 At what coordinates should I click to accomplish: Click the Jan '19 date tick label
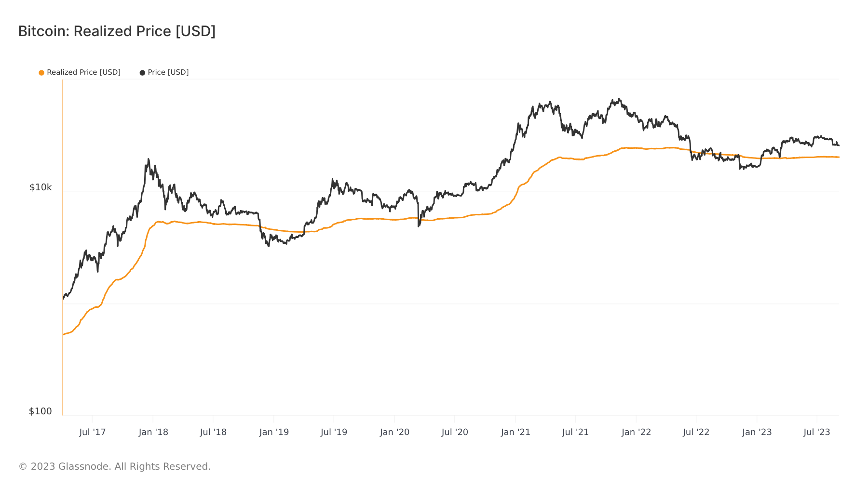tap(274, 432)
